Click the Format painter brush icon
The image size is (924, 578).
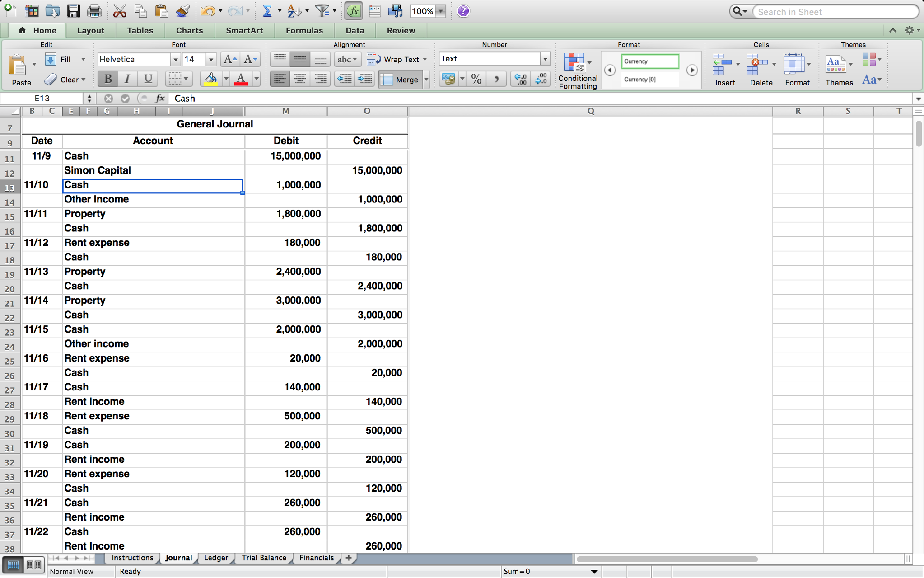[x=182, y=11]
